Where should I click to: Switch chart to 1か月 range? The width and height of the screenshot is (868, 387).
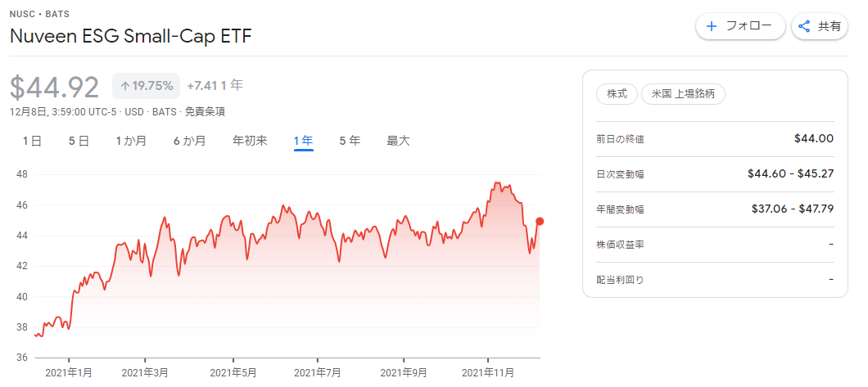[x=131, y=141]
